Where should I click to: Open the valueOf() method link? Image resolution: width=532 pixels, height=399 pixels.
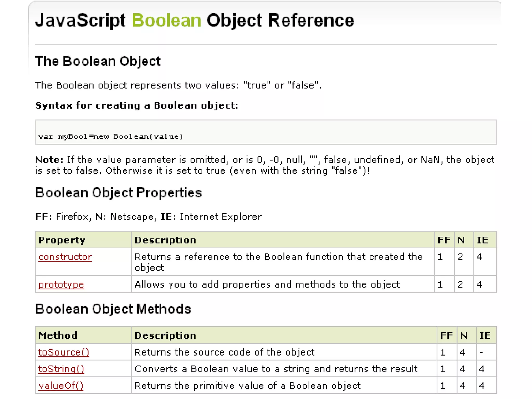61,386
